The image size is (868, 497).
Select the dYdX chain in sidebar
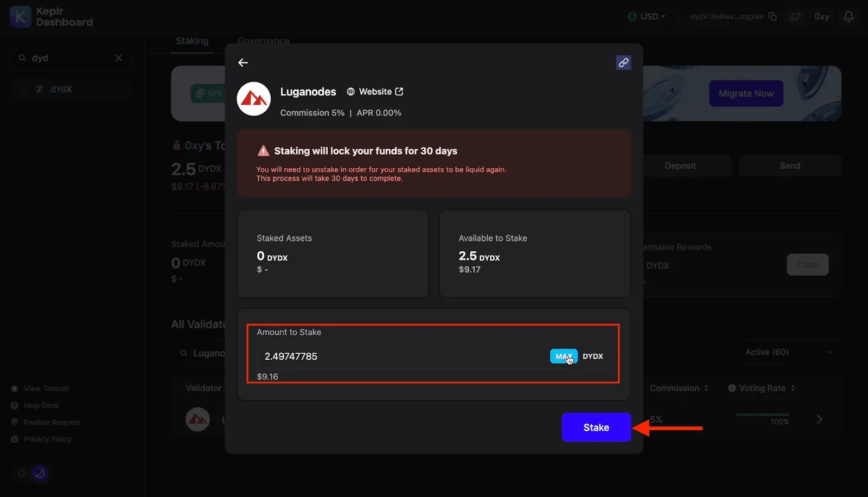(x=70, y=89)
